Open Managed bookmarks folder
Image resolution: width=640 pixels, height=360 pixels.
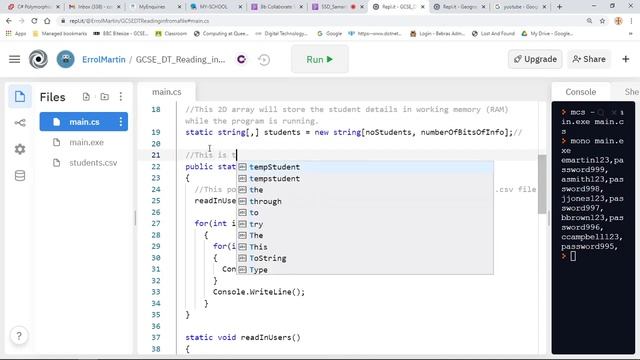tap(60, 33)
